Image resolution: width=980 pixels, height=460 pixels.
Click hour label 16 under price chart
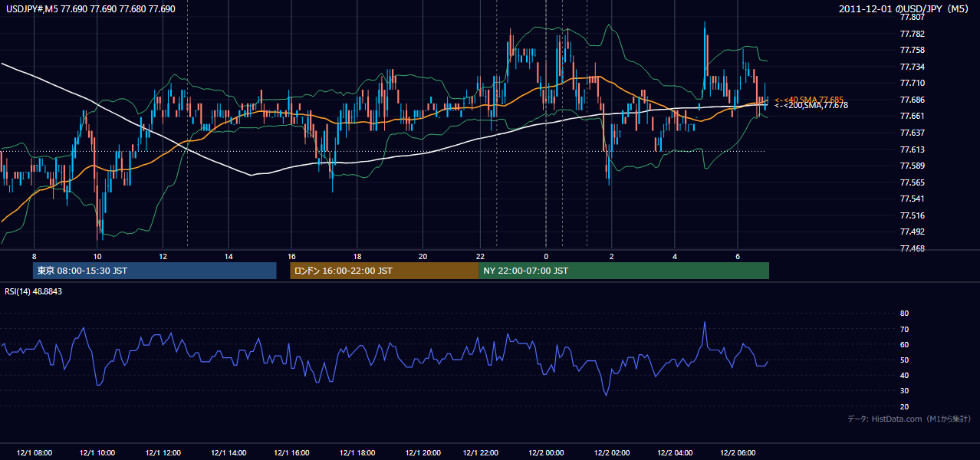292,256
